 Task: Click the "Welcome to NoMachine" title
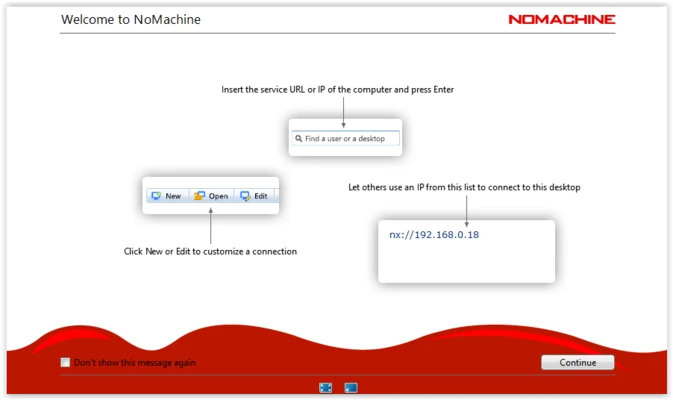(130, 19)
